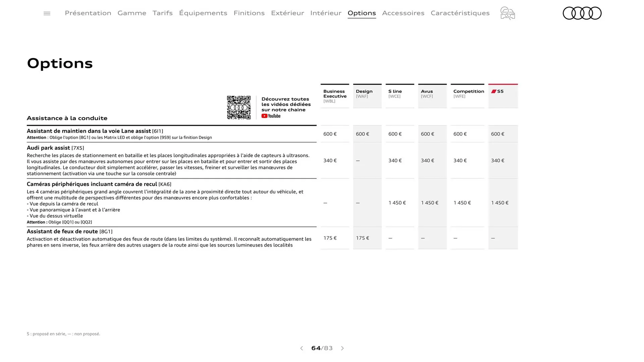644x362 pixels.
Task: Click 'Attention : Oblige [QQ1] ou [QQ2]' note
Action: pos(59,222)
